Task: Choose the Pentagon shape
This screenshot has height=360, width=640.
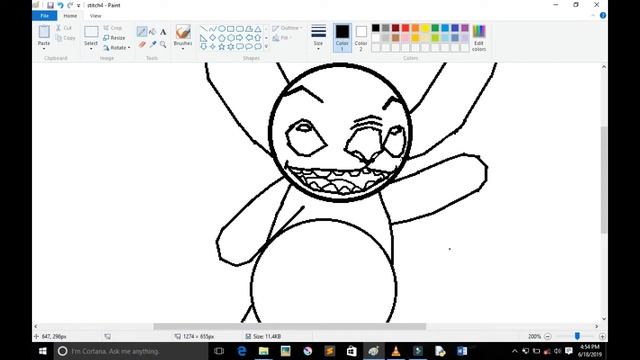Action: point(222,38)
